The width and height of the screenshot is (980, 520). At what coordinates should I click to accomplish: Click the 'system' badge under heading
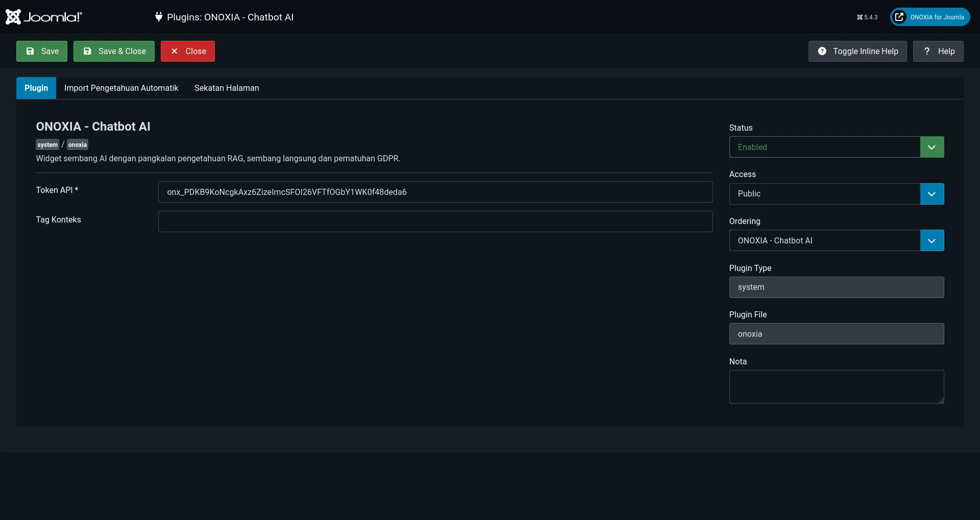click(47, 145)
